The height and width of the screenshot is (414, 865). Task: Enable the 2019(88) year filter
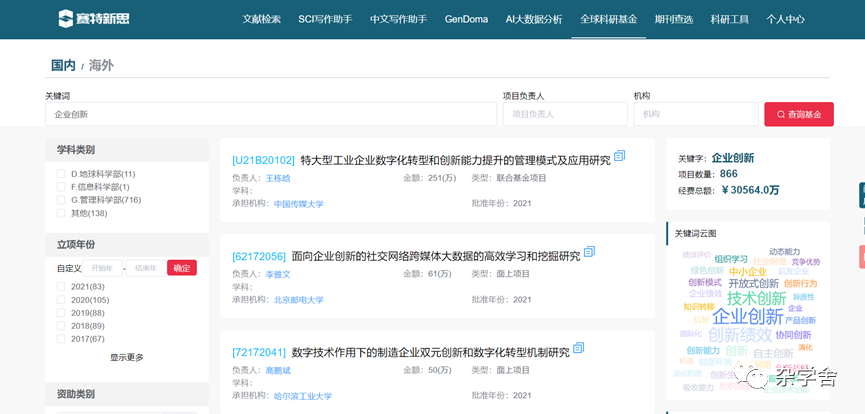(x=62, y=313)
